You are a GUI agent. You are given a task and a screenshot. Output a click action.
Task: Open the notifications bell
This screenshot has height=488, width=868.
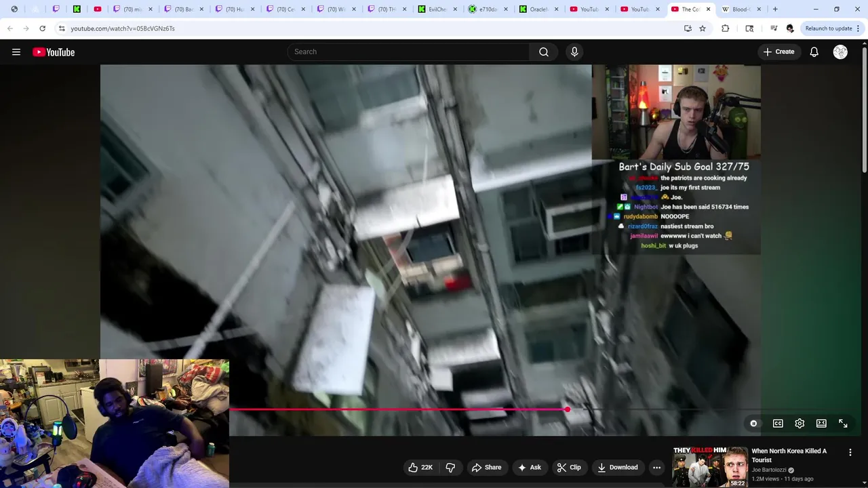pyautogui.click(x=814, y=52)
